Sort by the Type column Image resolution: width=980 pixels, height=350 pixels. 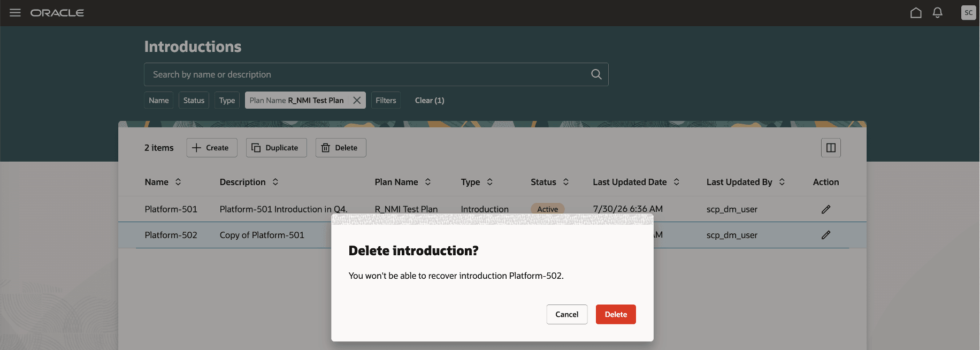tap(489, 182)
